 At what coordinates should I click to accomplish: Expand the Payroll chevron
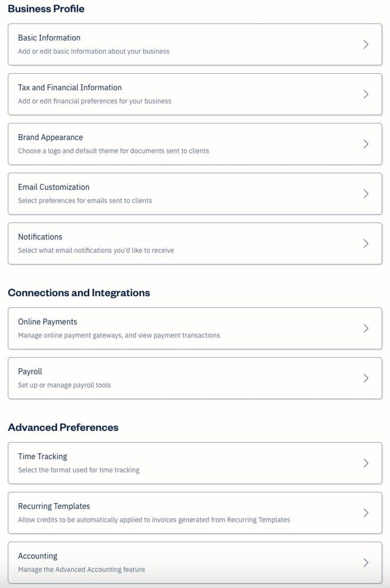click(366, 378)
